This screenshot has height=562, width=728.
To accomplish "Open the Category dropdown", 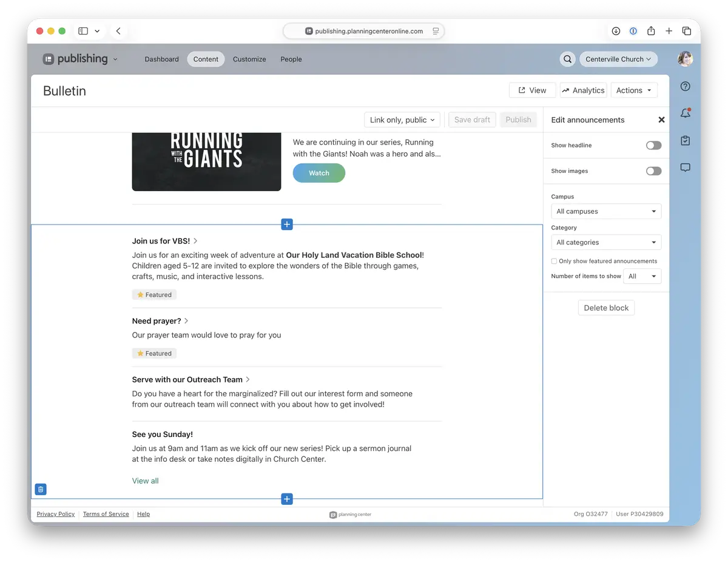I will [x=606, y=242].
